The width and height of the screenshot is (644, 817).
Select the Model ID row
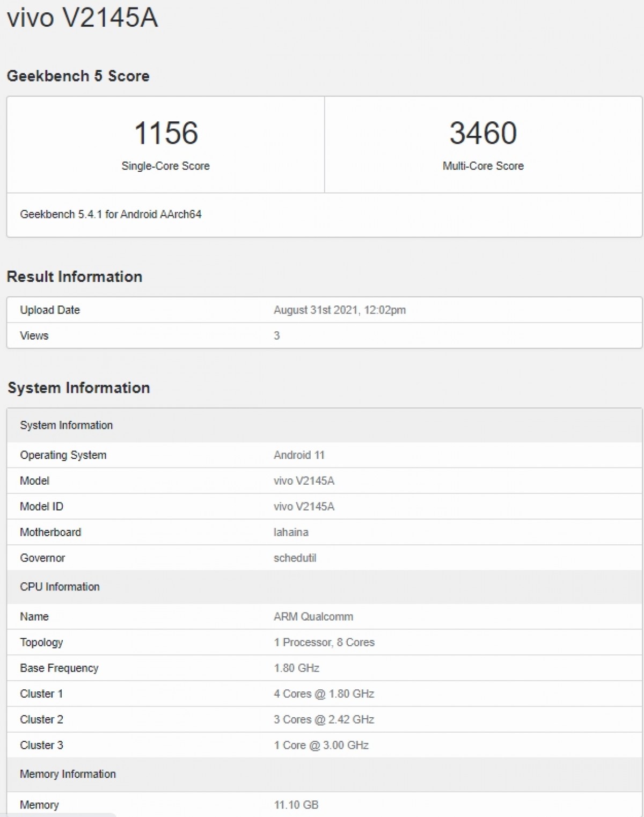point(41,506)
